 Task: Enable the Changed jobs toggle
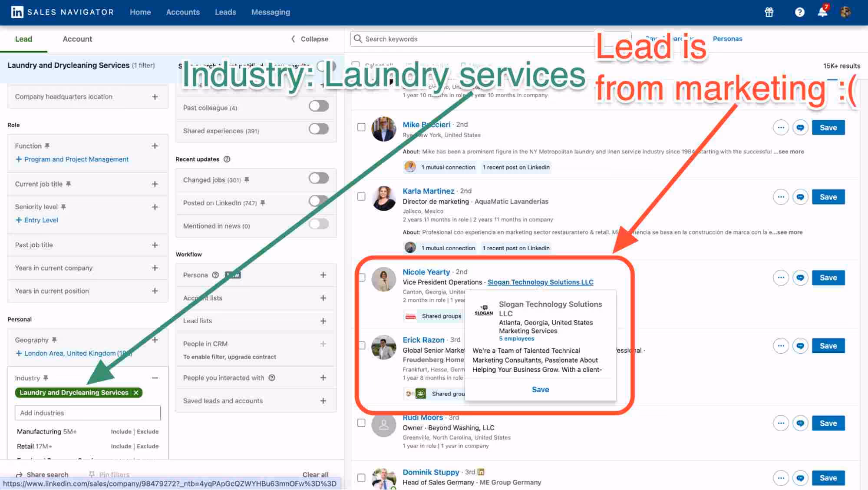click(318, 178)
